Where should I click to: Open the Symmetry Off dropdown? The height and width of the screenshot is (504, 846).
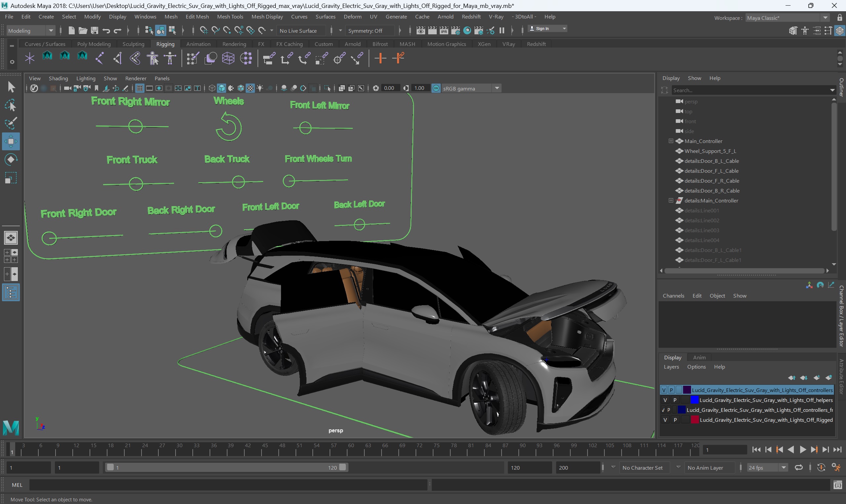[370, 31]
